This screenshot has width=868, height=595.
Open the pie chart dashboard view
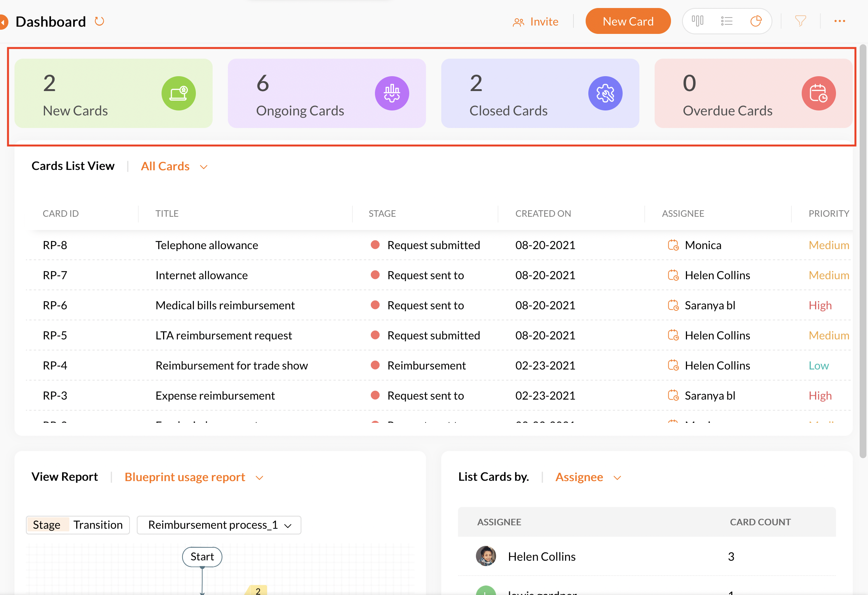coord(756,21)
